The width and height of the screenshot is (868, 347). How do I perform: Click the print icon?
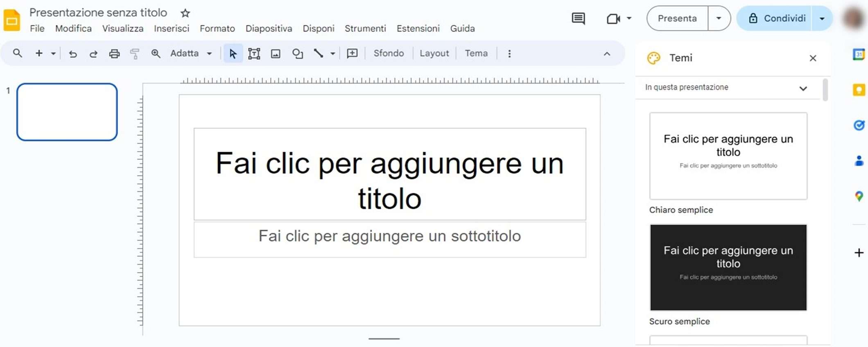[x=114, y=54]
